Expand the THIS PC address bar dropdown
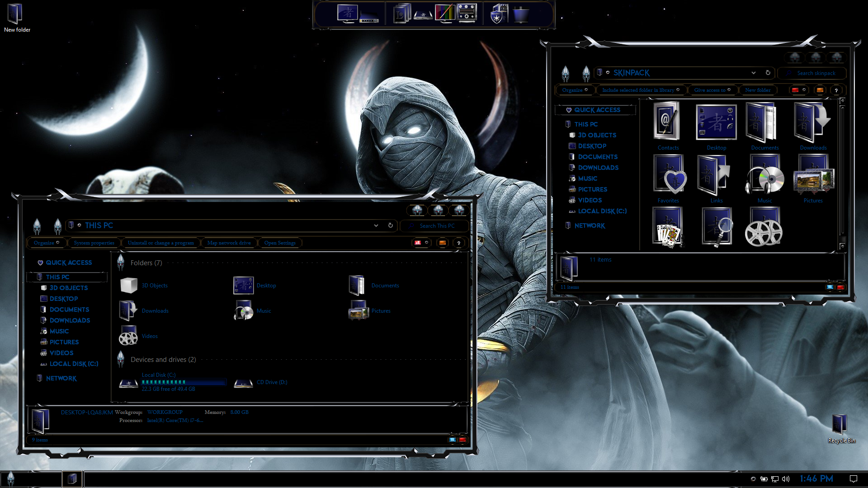Viewport: 868px width, 488px height. tap(376, 225)
